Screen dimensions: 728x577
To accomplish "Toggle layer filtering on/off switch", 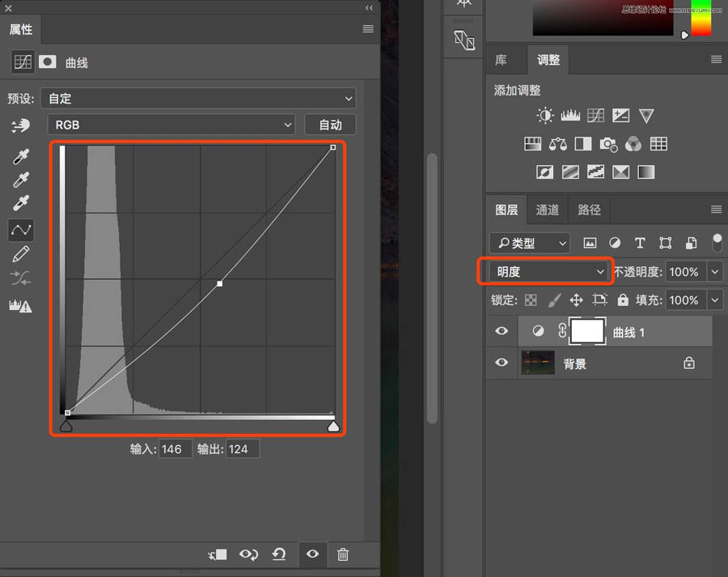I will pyautogui.click(x=717, y=243).
